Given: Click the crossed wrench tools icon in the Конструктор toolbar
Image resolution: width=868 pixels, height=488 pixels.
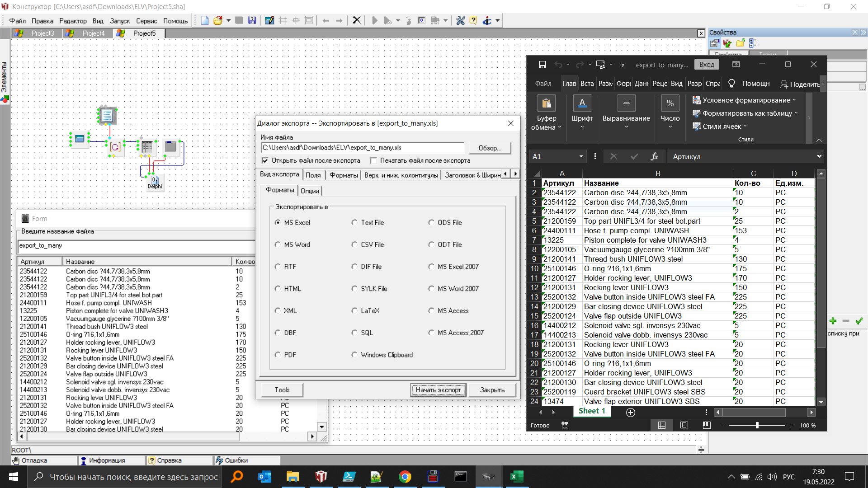Looking at the screenshot, I should click(460, 20).
